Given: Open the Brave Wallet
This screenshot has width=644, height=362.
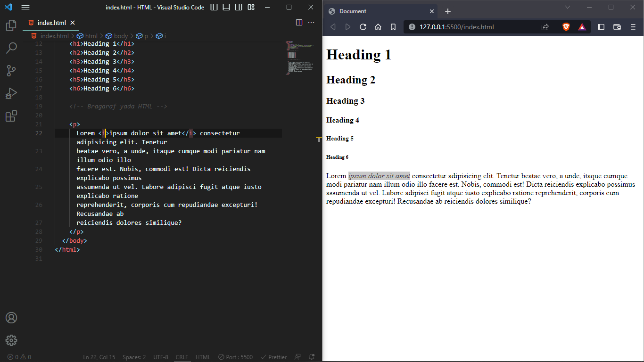Looking at the screenshot, I should click(x=617, y=27).
